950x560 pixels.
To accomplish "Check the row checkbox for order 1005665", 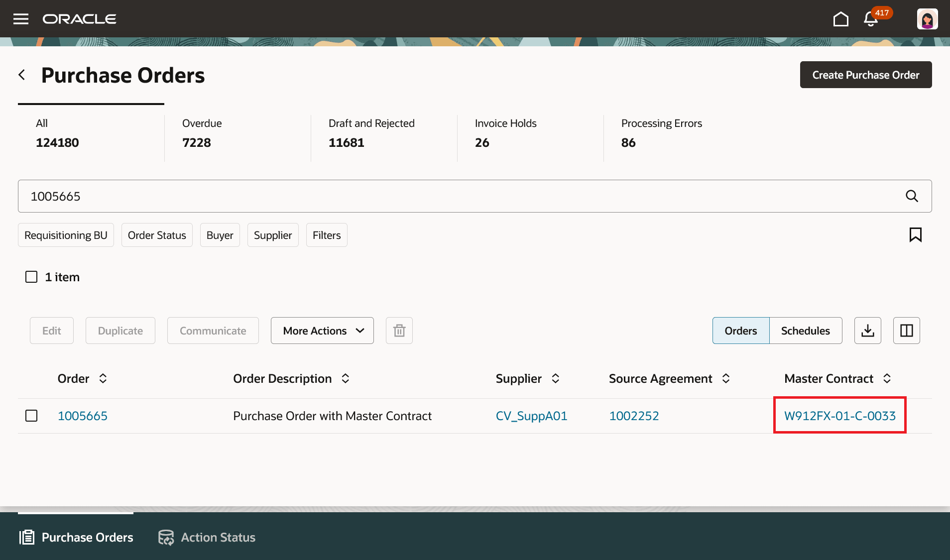I will coord(31,415).
